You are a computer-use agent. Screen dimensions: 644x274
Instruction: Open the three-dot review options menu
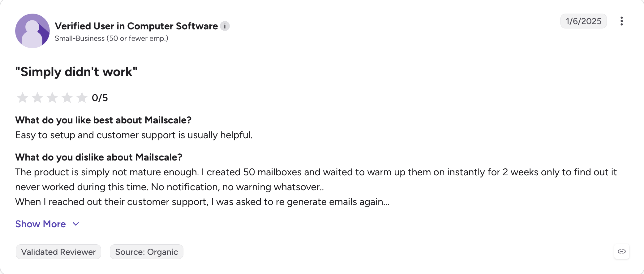(x=621, y=21)
